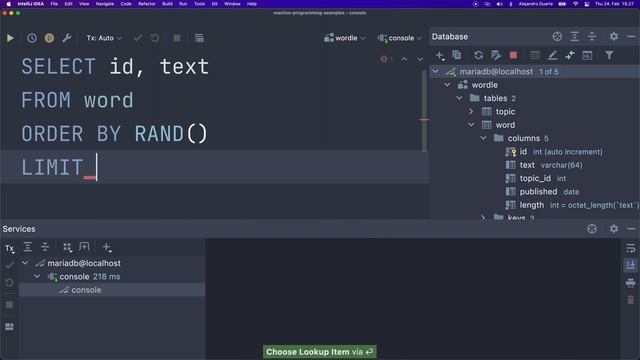Collapse the tables folder
Image resolution: width=640 pixels, height=360 pixels.
point(460,98)
